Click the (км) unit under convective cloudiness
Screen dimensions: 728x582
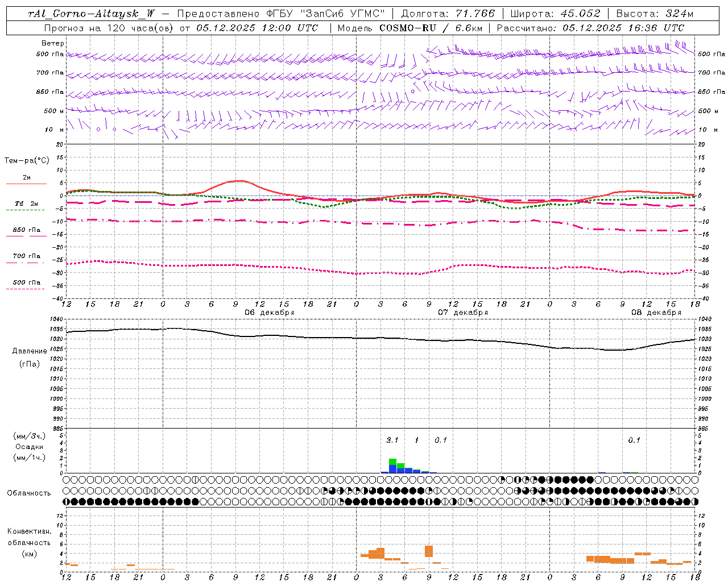tap(30, 554)
